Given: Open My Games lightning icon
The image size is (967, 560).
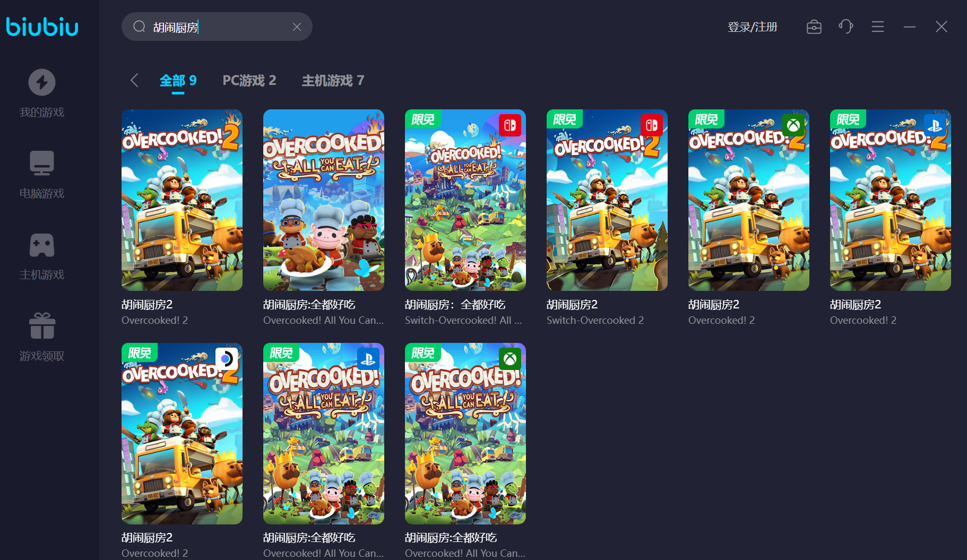Looking at the screenshot, I should (x=42, y=83).
